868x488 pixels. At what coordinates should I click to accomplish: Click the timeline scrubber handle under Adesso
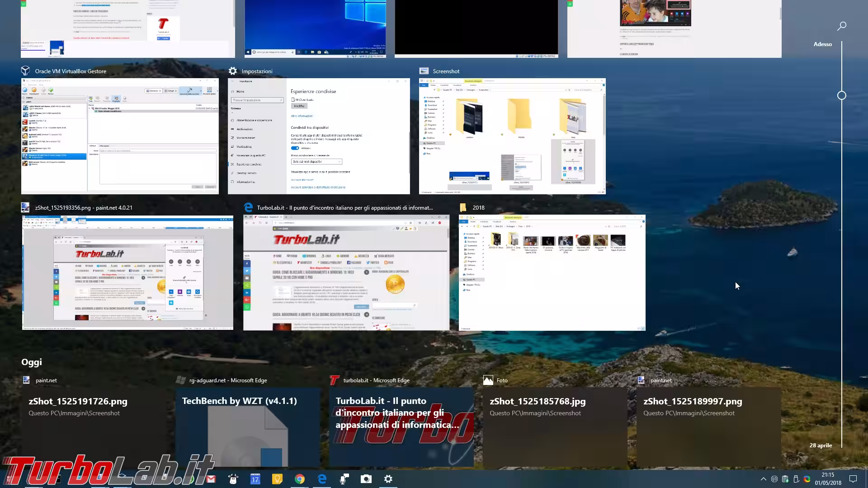pos(841,95)
